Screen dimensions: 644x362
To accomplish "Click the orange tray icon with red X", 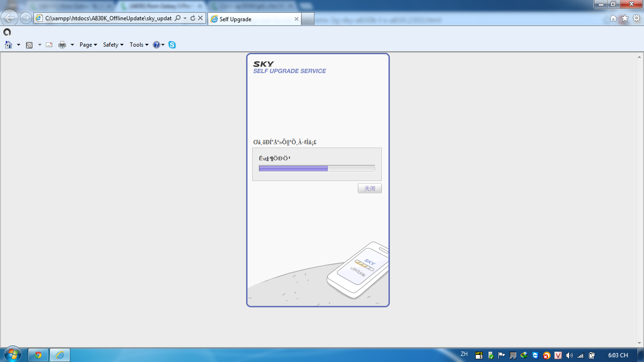I will (x=546, y=355).
